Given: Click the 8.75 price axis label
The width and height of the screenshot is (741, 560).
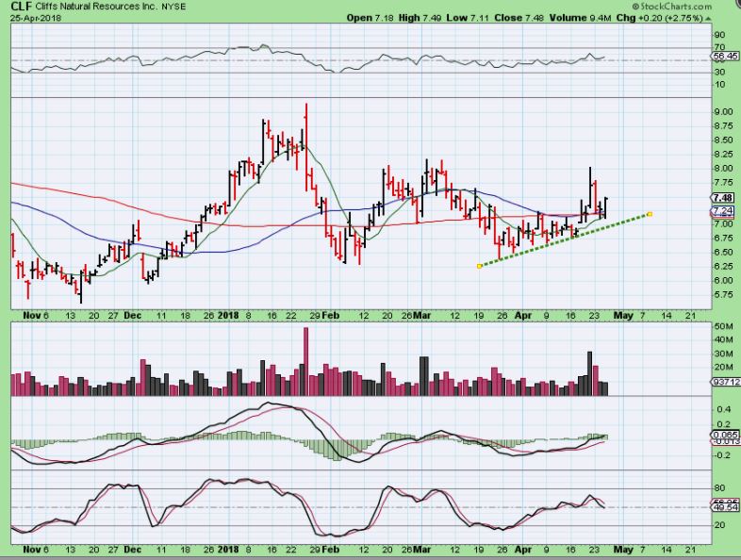Looking at the screenshot, I should [x=724, y=126].
